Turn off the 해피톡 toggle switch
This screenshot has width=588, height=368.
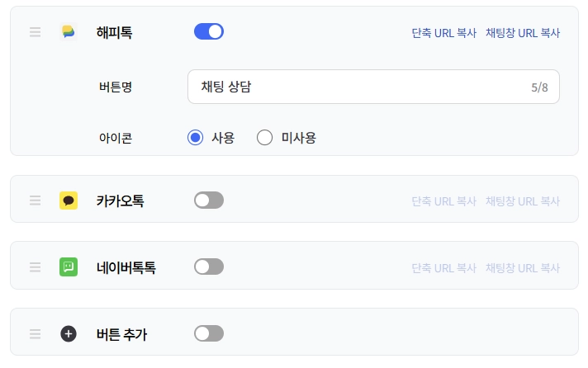point(209,32)
